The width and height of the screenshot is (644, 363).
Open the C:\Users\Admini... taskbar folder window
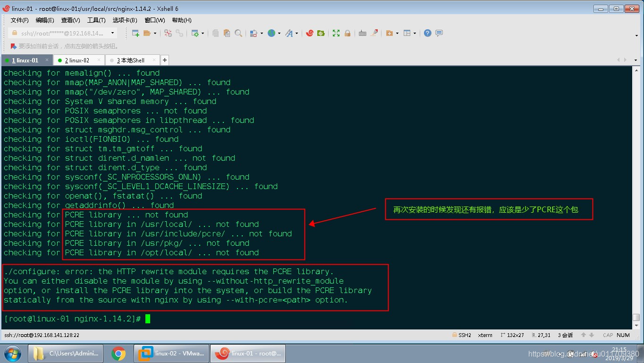(x=66, y=354)
